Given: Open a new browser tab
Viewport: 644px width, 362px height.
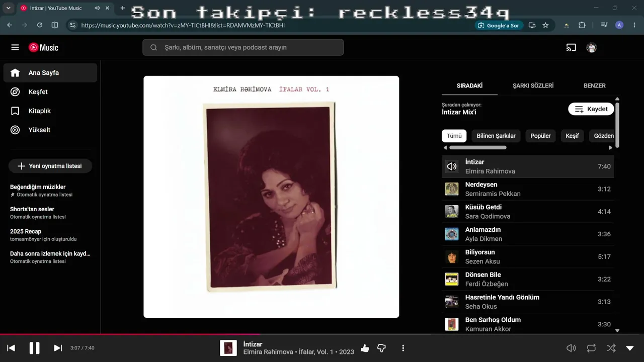Looking at the screenshot, I should (122, 8).
